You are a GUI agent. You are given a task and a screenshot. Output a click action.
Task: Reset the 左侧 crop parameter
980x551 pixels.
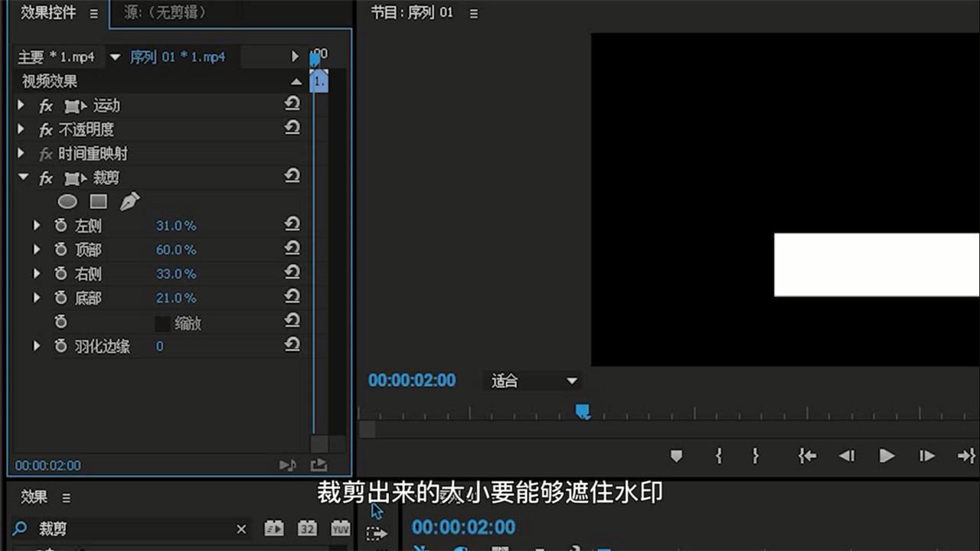pyautogui.click(x=292, y=225)
